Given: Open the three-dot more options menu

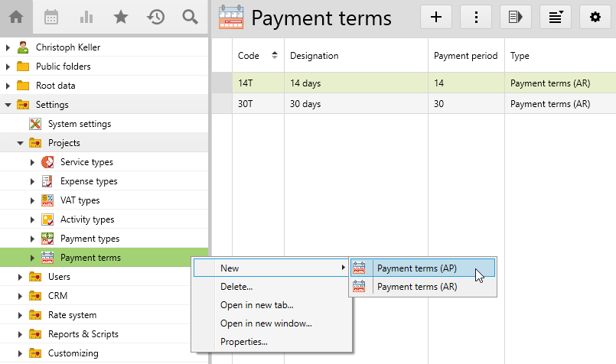Looking at the screenshot, I should click(x=476, y=18).
